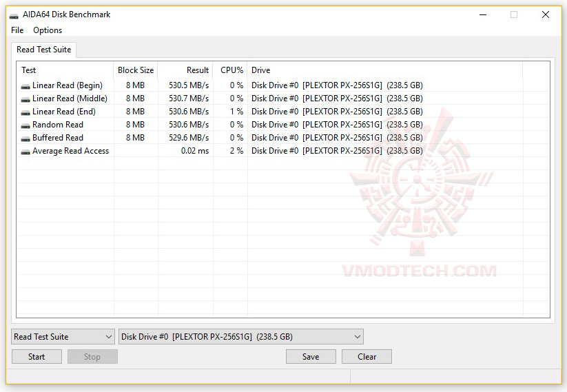Clear the benchmark results
This screenshot has height=392, width=567.
pyautogui.click(x=367, y=357)
